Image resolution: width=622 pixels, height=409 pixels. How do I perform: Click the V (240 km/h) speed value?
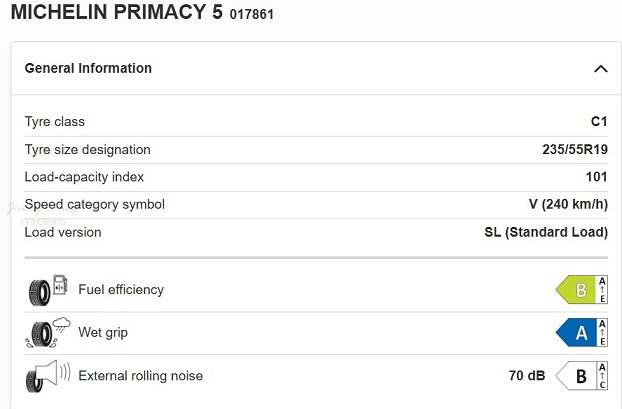tap(568, 205)
